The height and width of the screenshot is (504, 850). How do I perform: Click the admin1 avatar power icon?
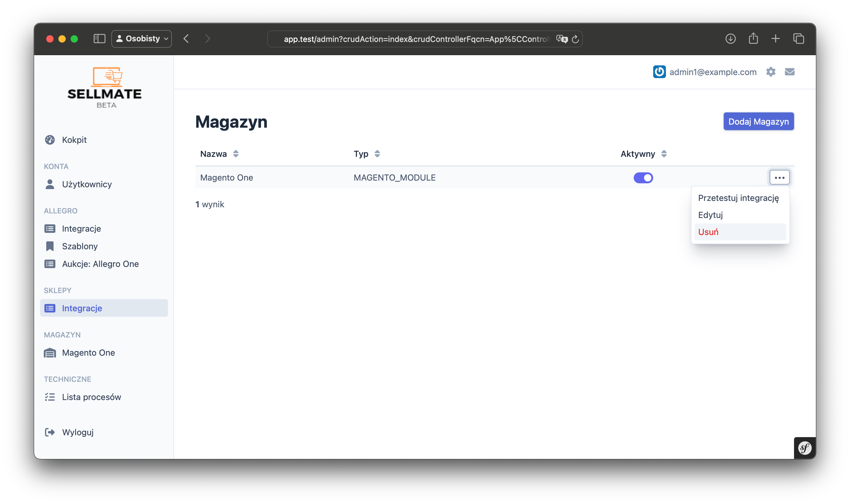tap(659, 72)
